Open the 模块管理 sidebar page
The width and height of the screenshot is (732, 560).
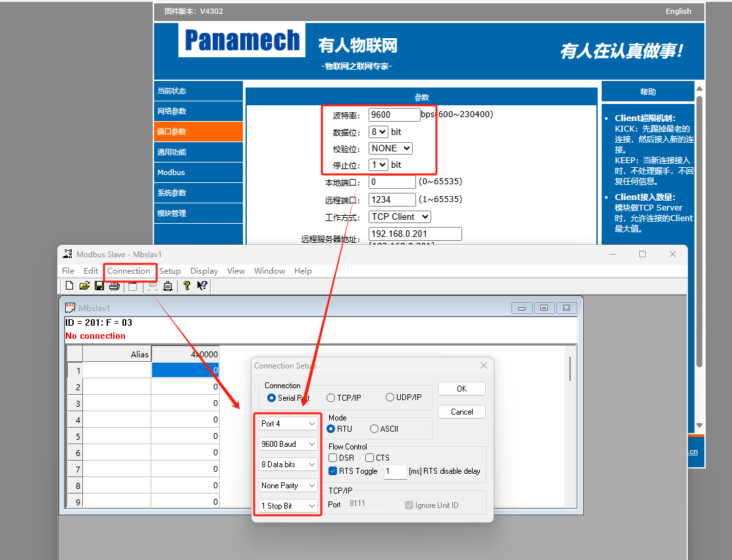point(198,213)
